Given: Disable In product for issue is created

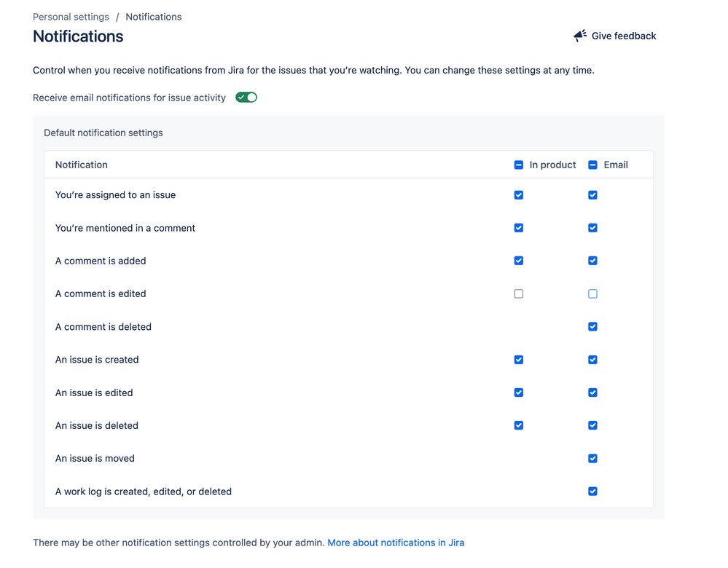Looking at the screenshot, I should (x=519, y=360).
